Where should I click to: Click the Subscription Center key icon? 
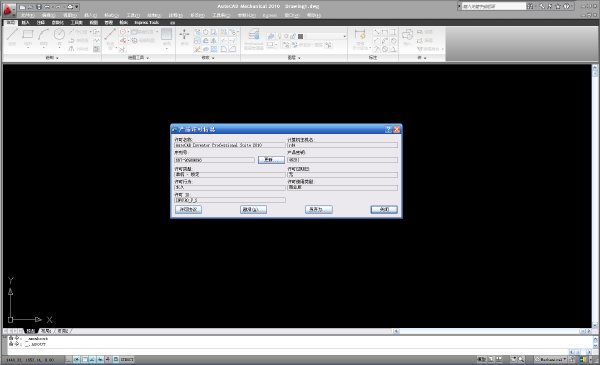pos(542,6)
